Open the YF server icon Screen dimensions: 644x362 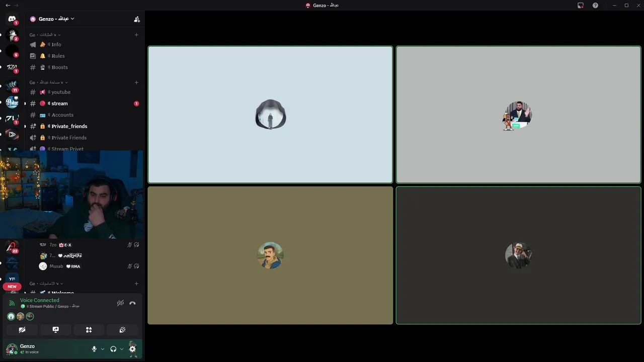12,279
